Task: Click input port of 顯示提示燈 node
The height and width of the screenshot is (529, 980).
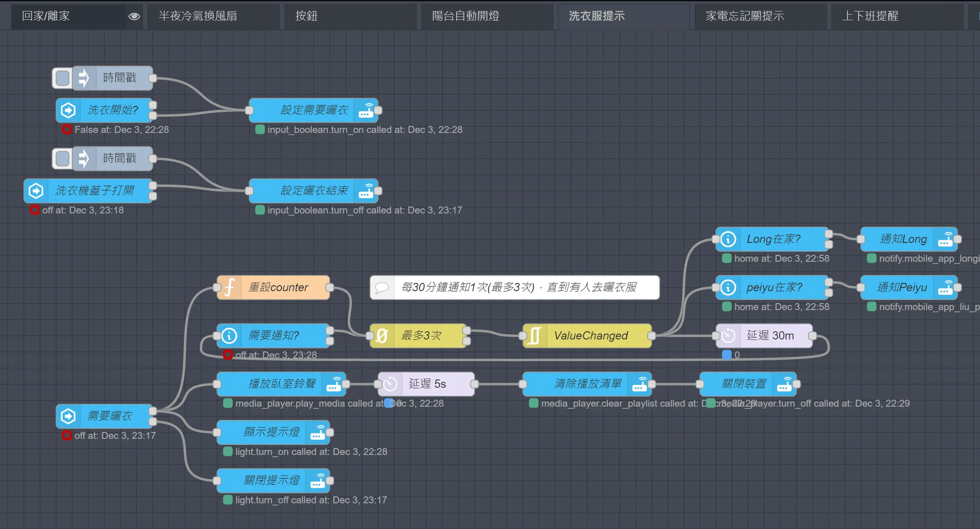Action: click(x=217, y=432)
